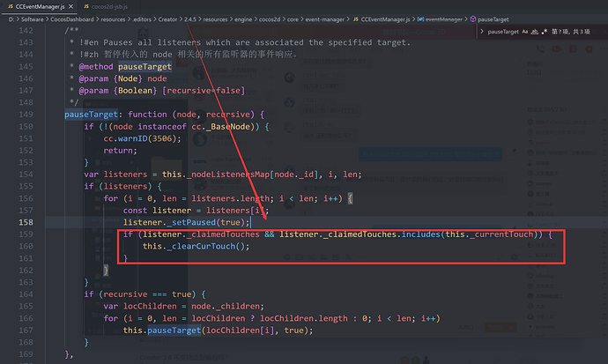Click line number 142 in the gutter
The image size is (608, 364).
(26, 31)
